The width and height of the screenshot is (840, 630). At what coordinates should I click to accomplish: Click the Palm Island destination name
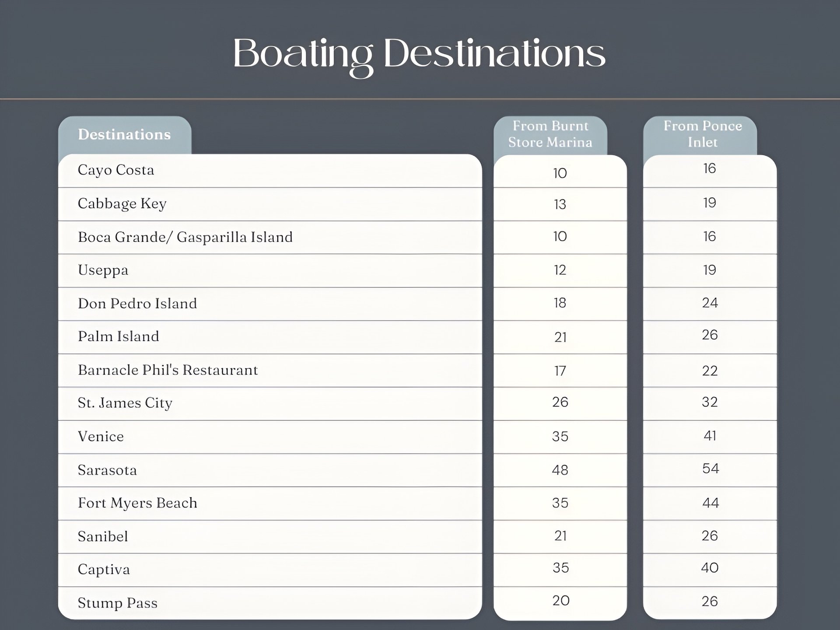(x=119, y=336)
